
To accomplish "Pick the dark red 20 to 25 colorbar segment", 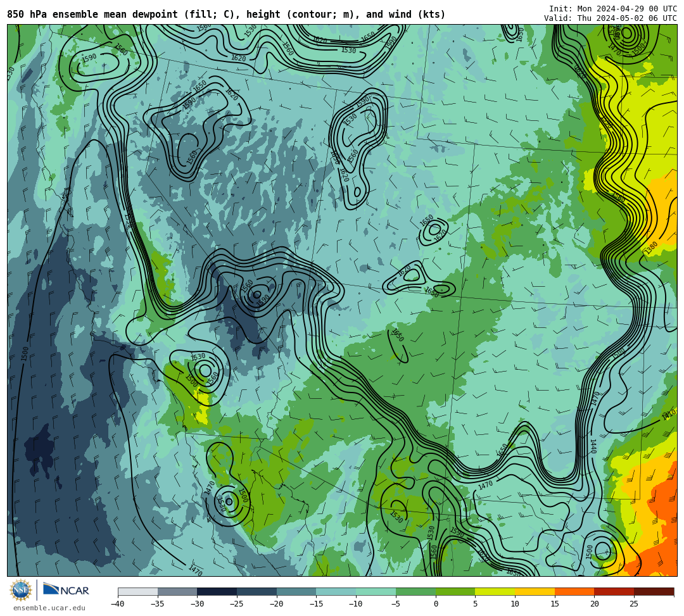I will tap(614, 591).
